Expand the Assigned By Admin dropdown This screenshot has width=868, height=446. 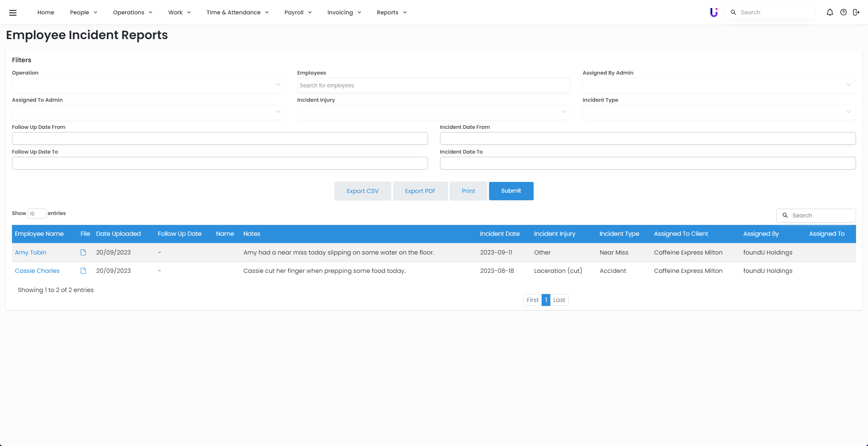click(719, 85)
